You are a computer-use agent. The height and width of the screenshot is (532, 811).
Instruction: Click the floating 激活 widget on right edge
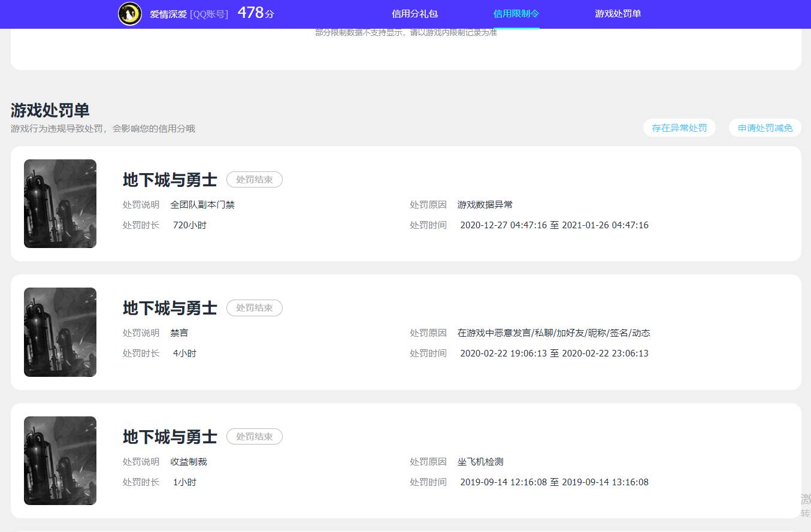pyautogui.click(x=805, y=498)
